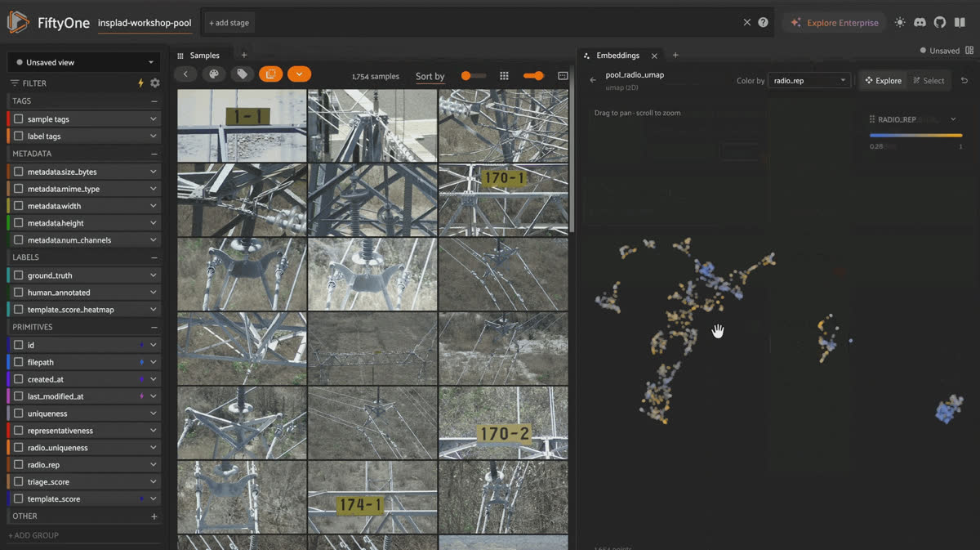Open the Color by radio_rep dropdown
980x550 pixels.
point(809,80)
